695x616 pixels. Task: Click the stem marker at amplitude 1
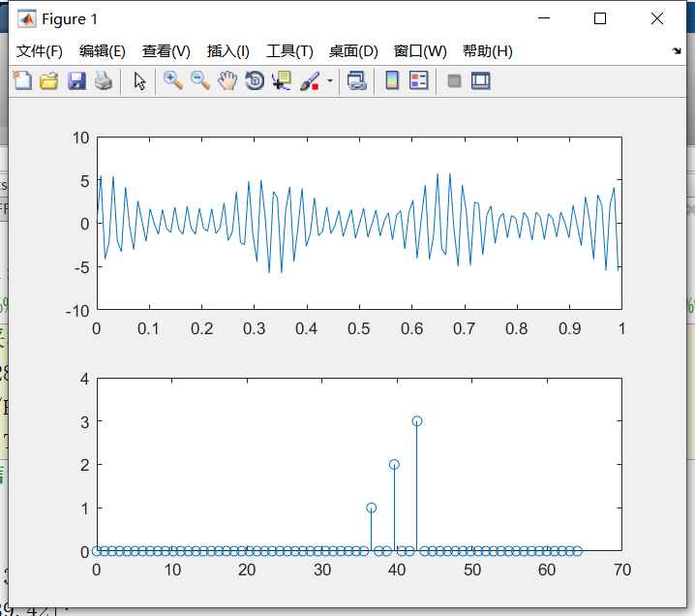(372, 508)
